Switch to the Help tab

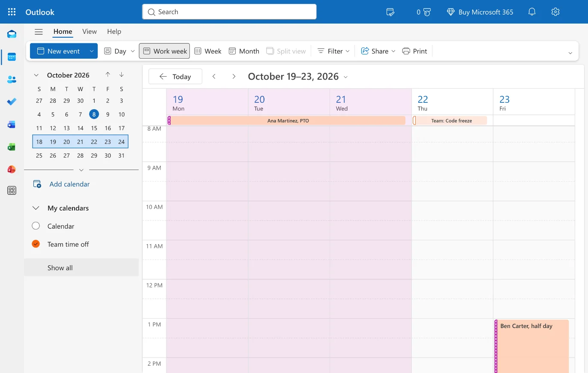coord(114,31)
